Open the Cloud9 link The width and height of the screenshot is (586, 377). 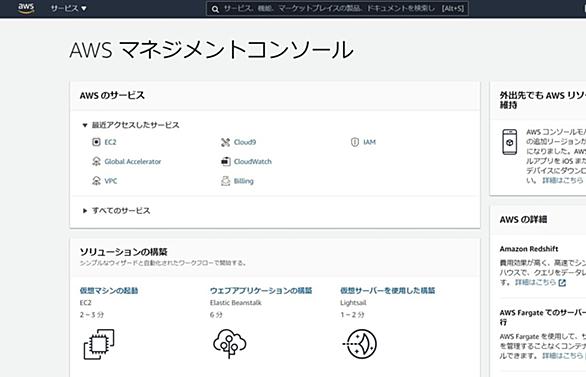pos(245,142)
